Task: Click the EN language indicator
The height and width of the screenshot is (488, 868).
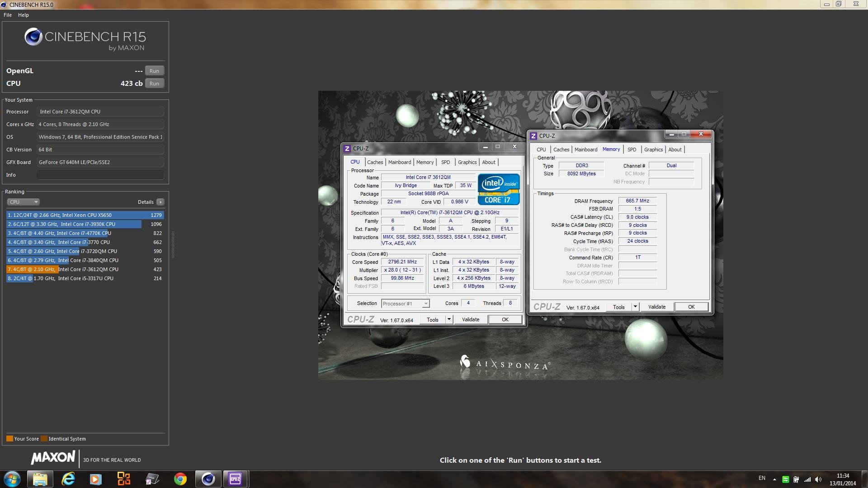Action: coord(762,478)
